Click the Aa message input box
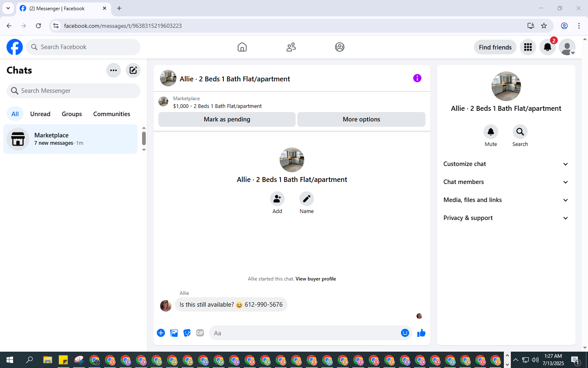The image size is (588, 368). (304, 333)
